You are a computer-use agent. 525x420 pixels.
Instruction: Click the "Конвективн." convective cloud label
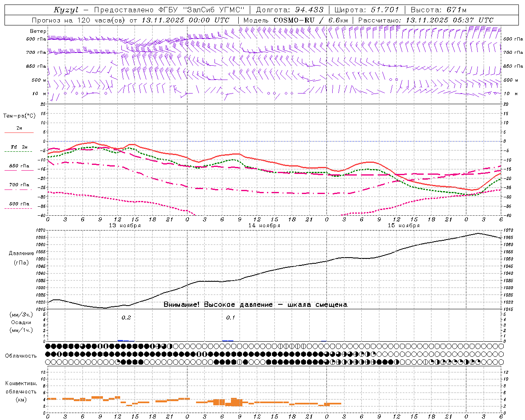21,383
